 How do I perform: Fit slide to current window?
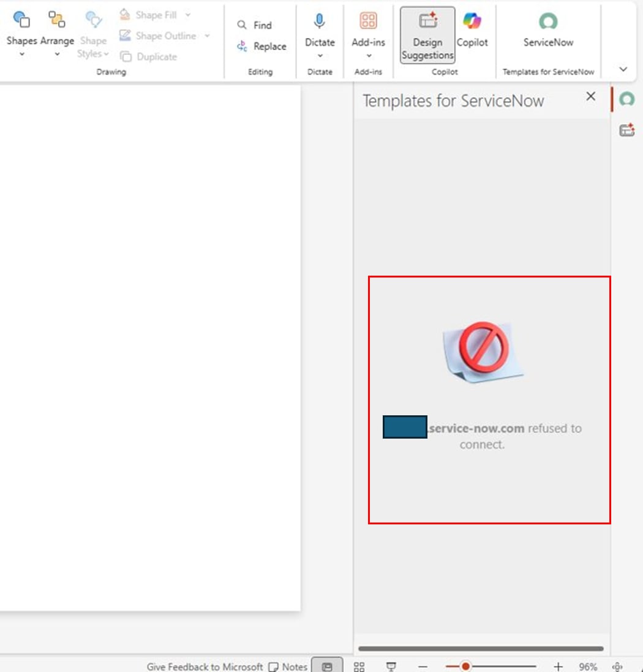[x=617, y=666]
